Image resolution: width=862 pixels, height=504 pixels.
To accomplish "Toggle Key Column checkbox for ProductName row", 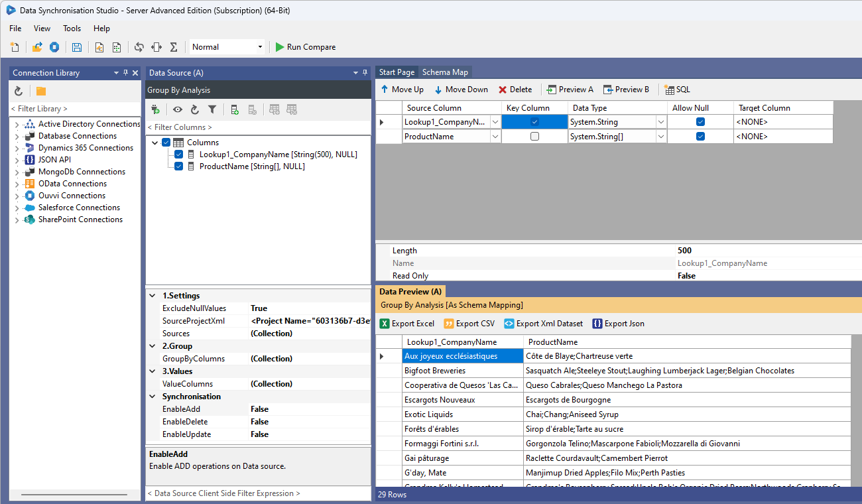I will point(534,137).
